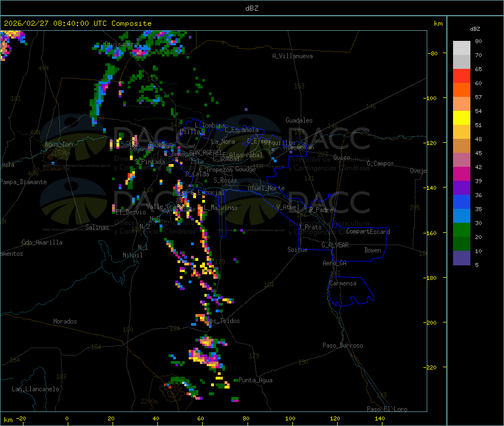Click the J_Prats location label

pos(310,227)
